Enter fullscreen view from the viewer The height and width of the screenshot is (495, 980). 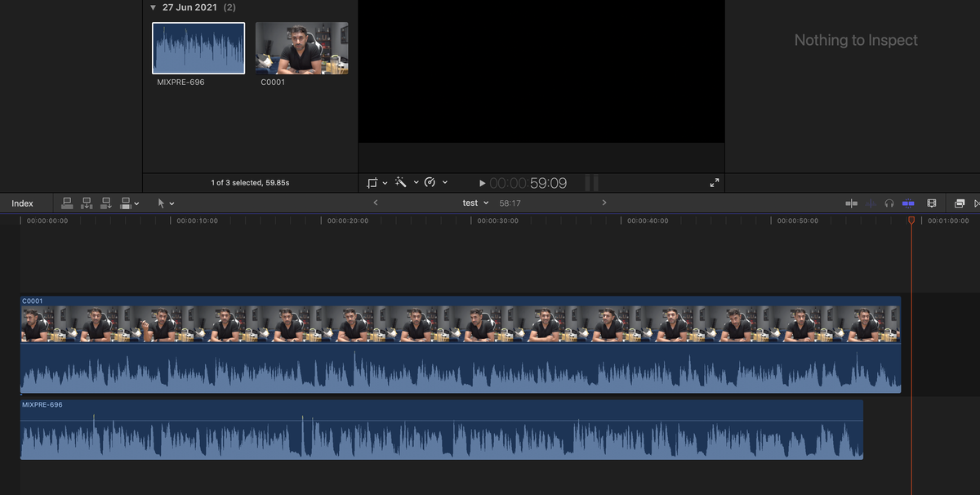coord(715,182)
